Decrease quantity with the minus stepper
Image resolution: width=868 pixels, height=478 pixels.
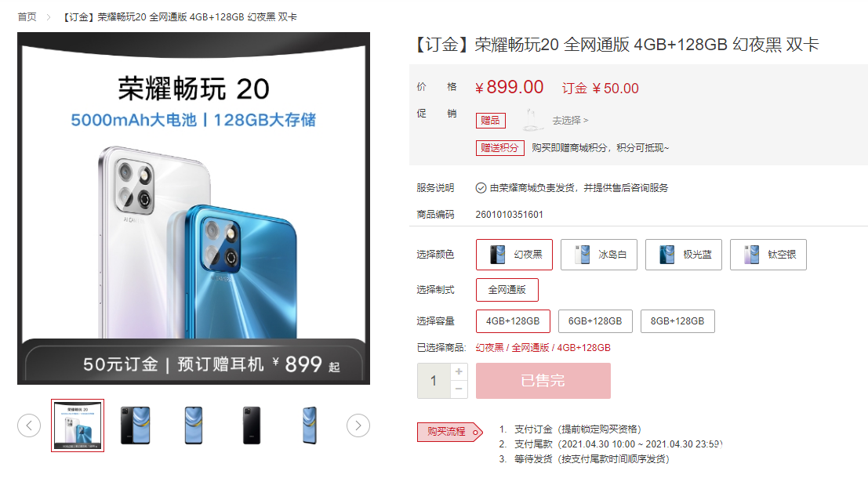click(x=459, y=389)
